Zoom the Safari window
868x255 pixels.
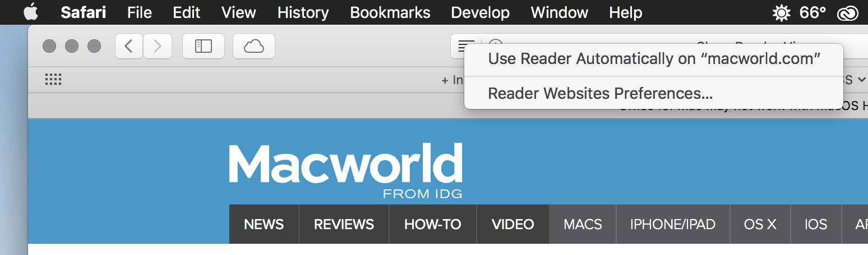click(x=94, y=46)
